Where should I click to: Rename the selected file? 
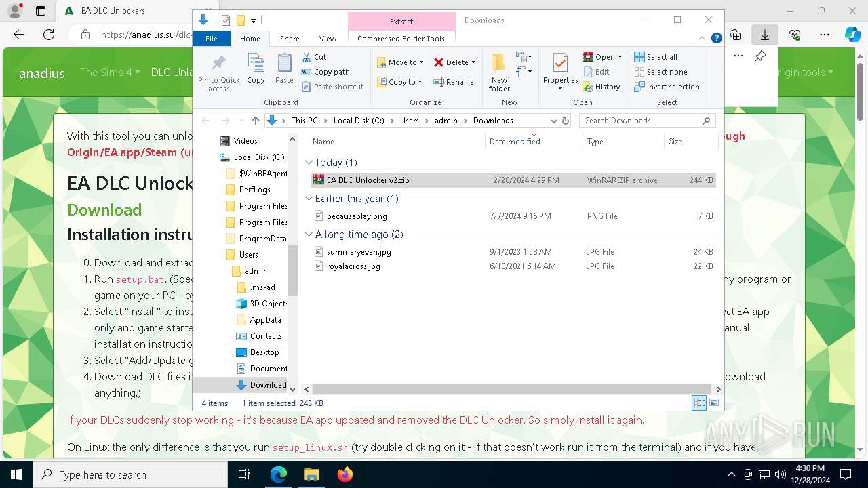[x=454, y=82]
